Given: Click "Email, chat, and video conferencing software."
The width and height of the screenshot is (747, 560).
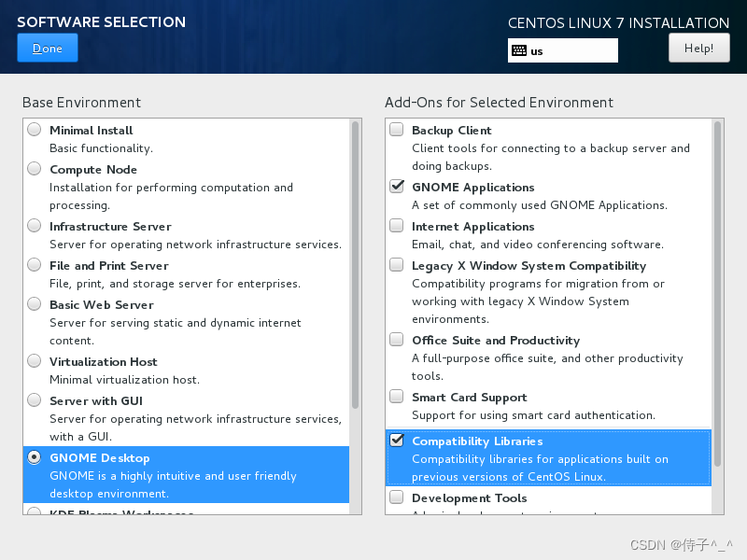Looking at the screenshot, I should pos(538,245).
